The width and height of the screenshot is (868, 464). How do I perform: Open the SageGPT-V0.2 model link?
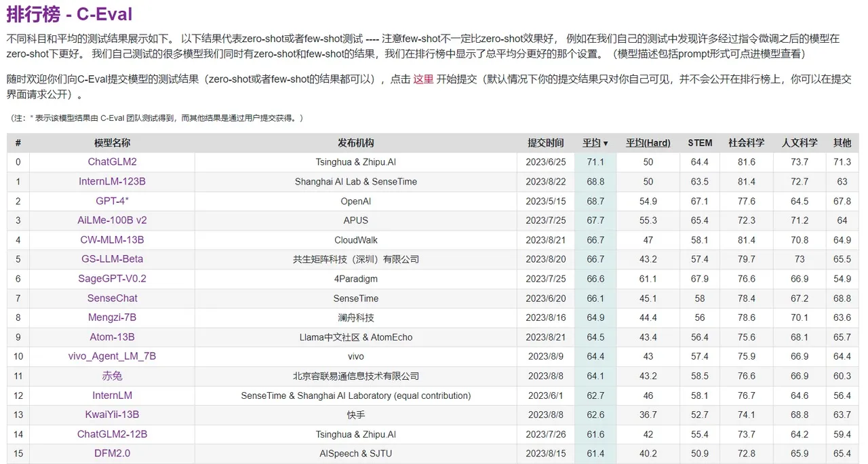[x=112, y=279]
